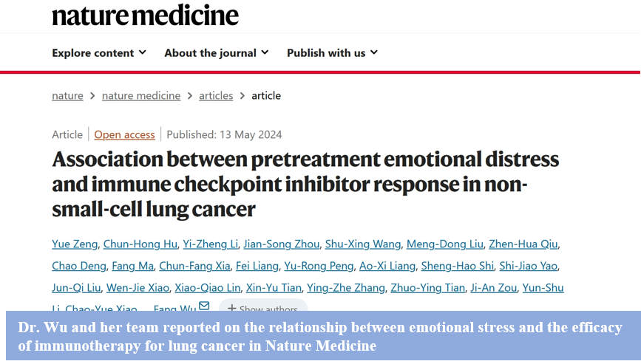The width and height of the screenshot is (641, 364).
Task: Click the envelope icon beside Fang Wu
Action: tap(204, 306)
